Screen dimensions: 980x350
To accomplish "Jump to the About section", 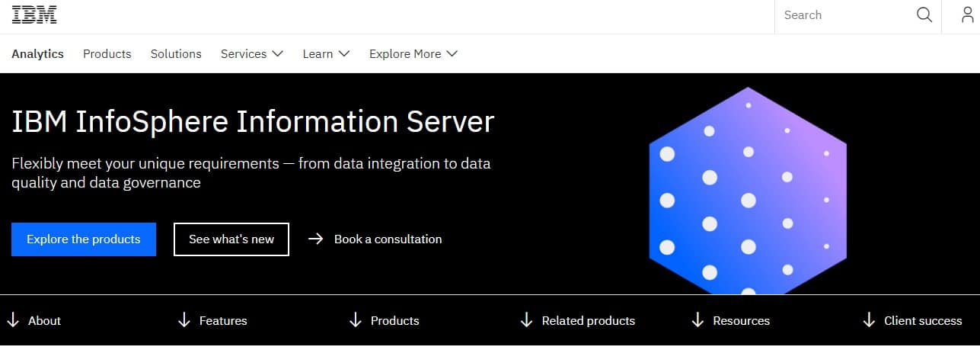I will (44, 321).
